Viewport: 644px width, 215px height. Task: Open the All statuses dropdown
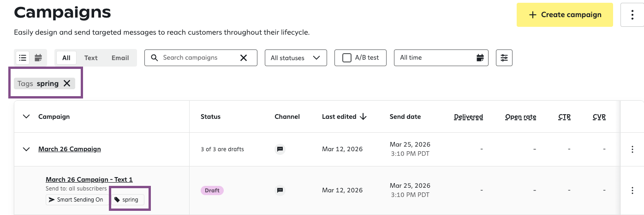coord(295,58)
